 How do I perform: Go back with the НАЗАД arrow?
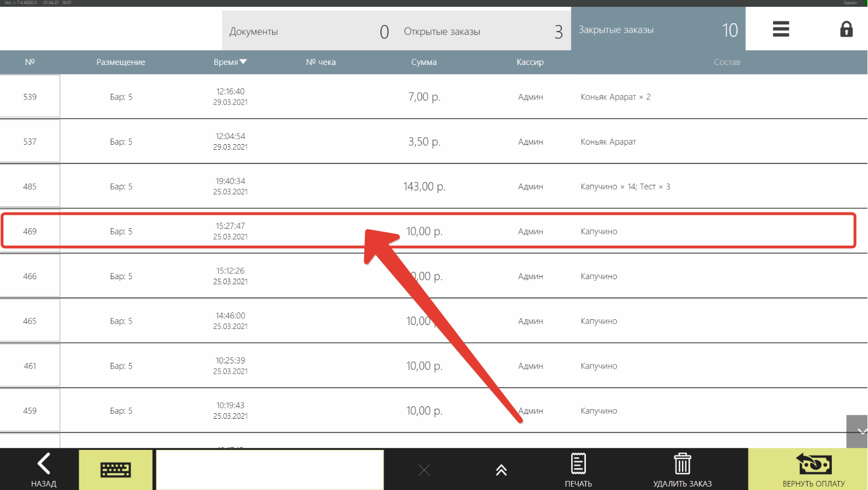coord(44,470)
